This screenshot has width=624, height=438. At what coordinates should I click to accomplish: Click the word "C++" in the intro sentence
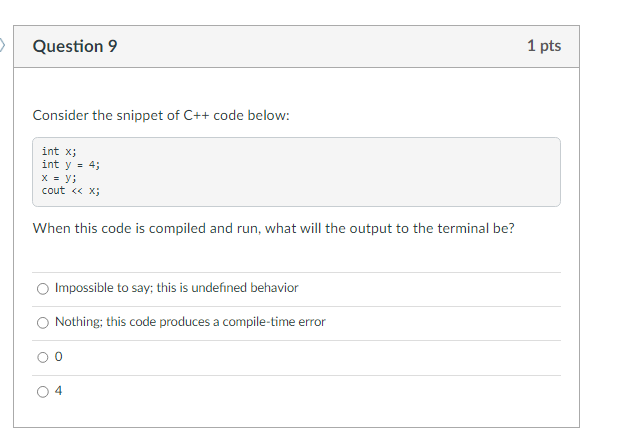click(196, 115)
